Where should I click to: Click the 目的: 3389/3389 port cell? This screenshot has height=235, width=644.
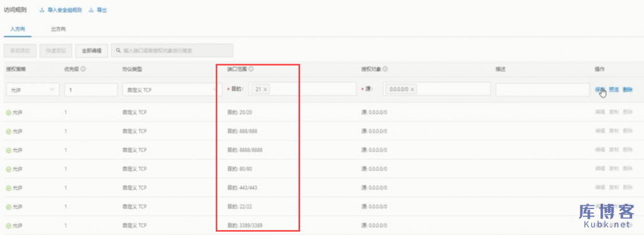click(245, 226)
